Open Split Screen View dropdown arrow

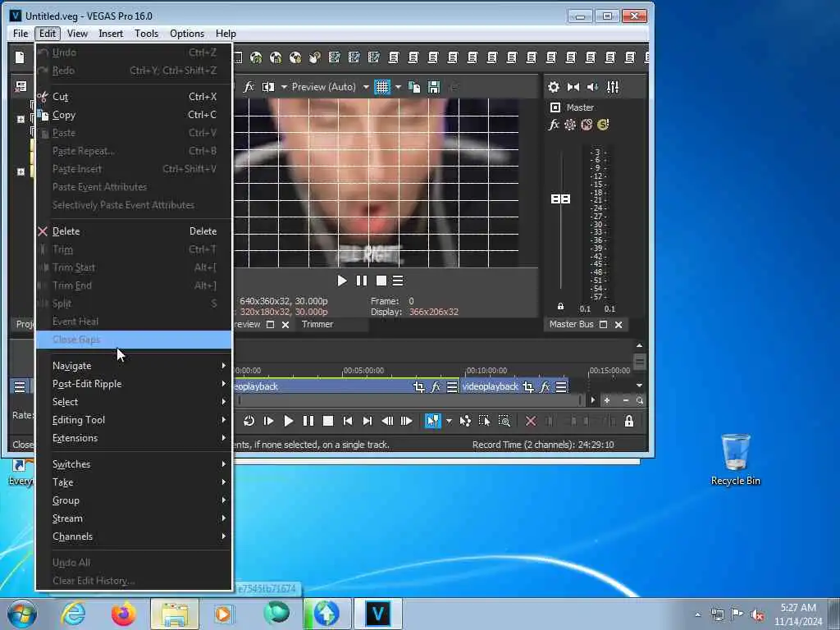(x=284, y=87)
